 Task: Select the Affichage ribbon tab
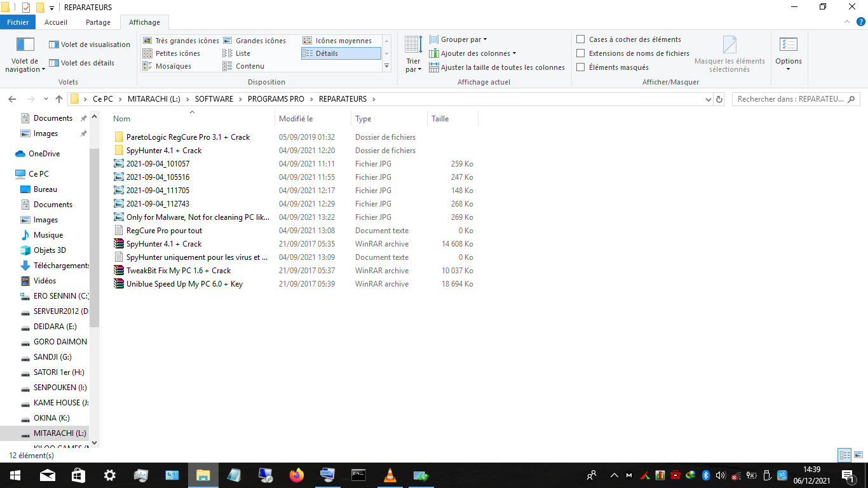tap(145, 22)
